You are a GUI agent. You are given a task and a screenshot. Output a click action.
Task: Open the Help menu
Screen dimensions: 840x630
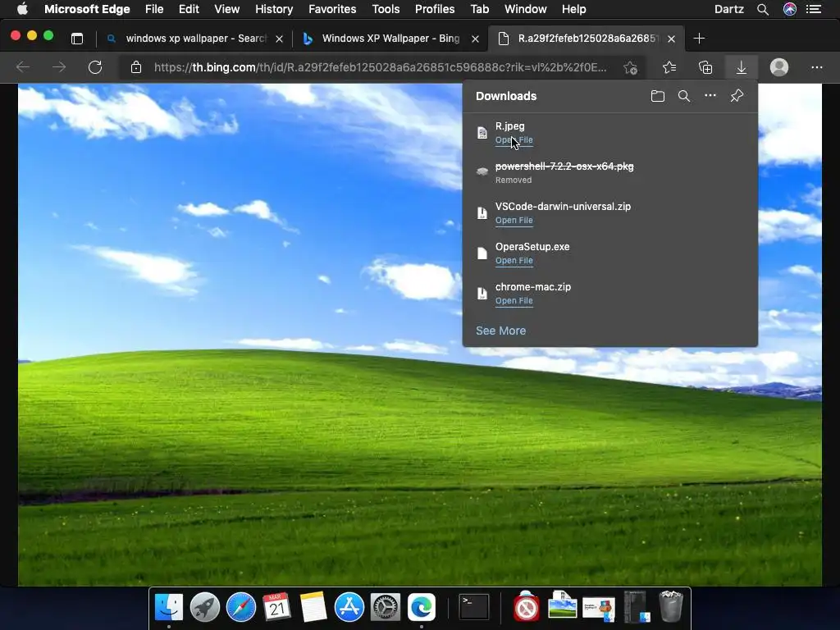tap(573, 9)
